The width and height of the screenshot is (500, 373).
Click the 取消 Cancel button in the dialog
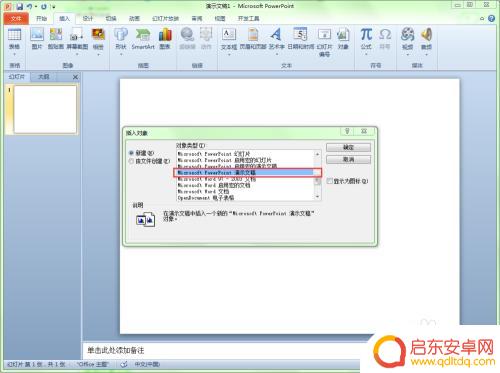point(348,160)
